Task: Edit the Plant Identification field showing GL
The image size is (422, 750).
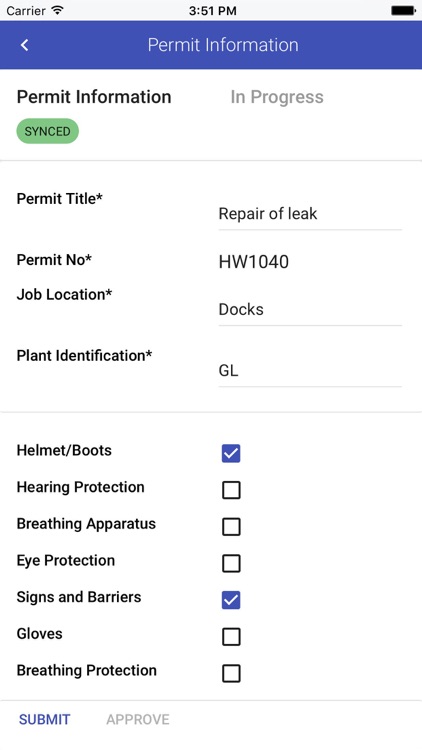Action: pos(310,371)
